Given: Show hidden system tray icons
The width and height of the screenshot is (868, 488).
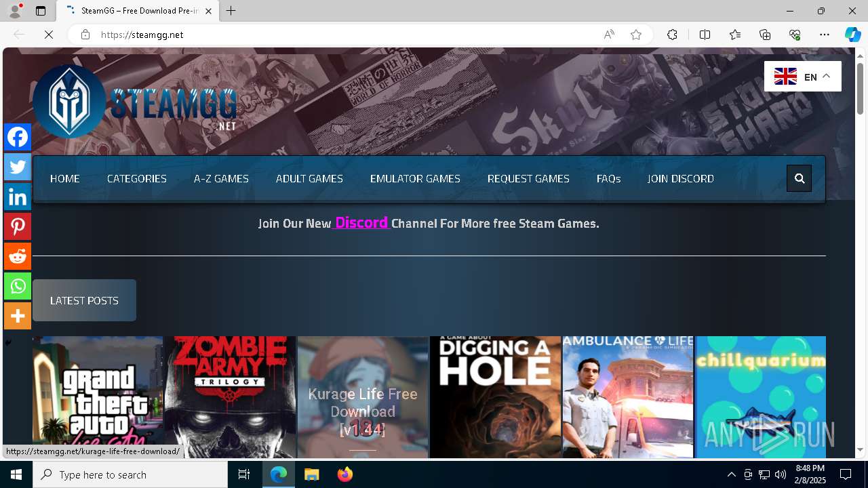Looking at the screenshot, I should click(731, 474).
